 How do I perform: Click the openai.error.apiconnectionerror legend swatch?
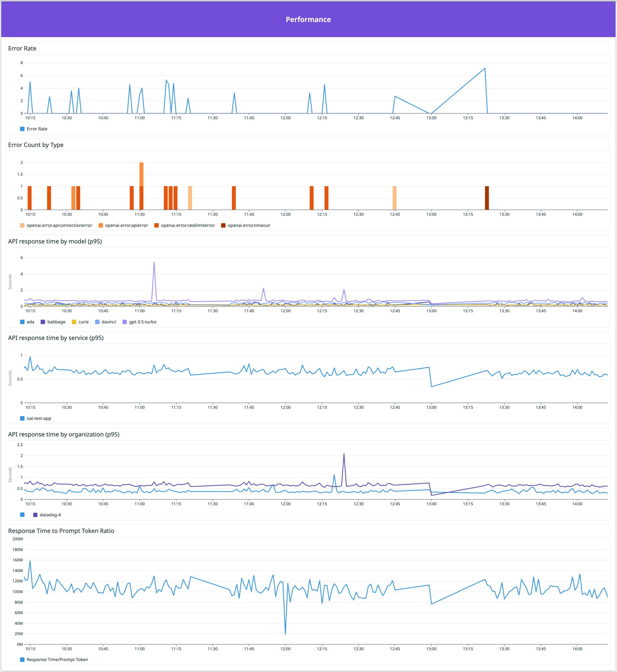(22, 225)
